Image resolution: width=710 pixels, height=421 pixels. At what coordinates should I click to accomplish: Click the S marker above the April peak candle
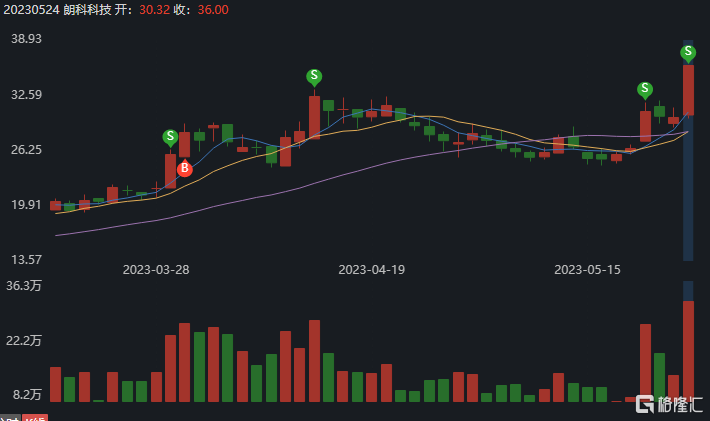[x=314, y=77]
